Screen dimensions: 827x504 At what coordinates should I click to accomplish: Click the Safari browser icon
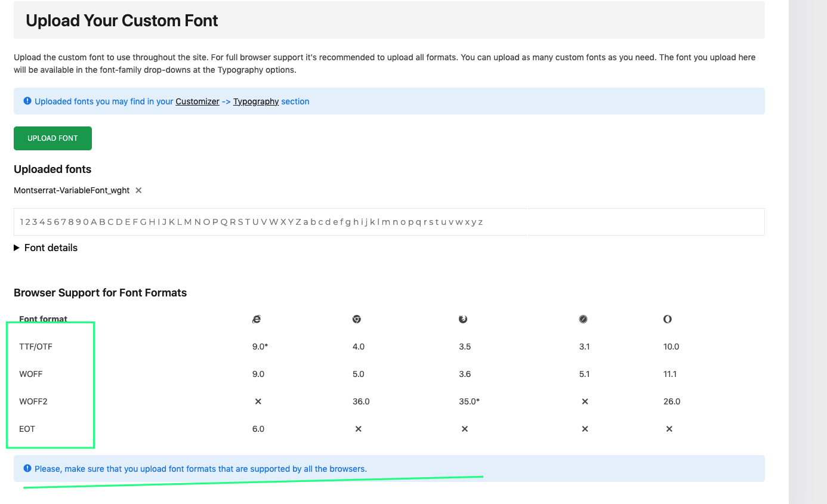[584, 319]
